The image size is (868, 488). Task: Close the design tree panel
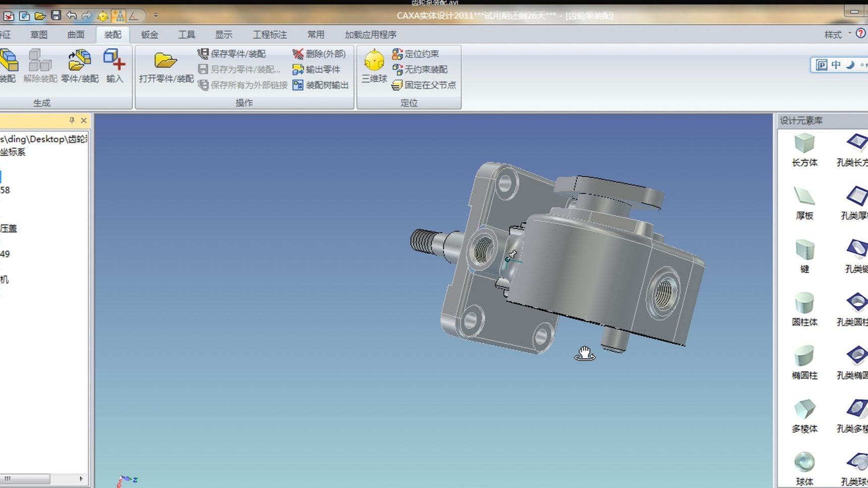84,120
